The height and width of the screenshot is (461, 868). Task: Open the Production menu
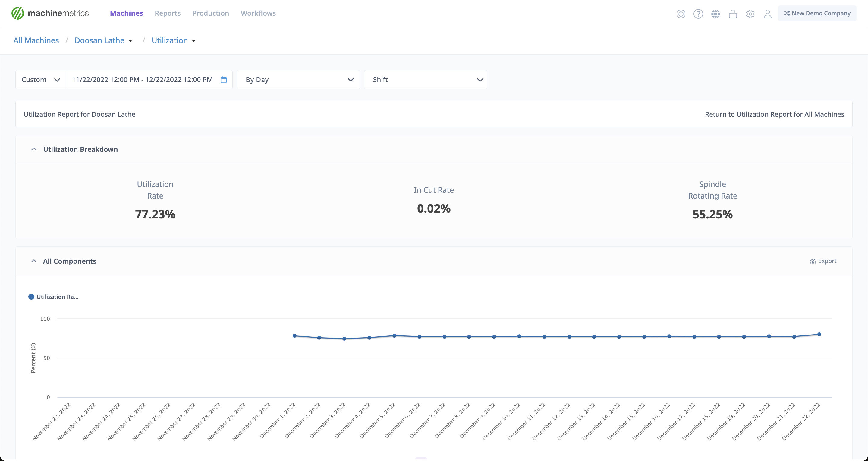[x=211, y=13]
